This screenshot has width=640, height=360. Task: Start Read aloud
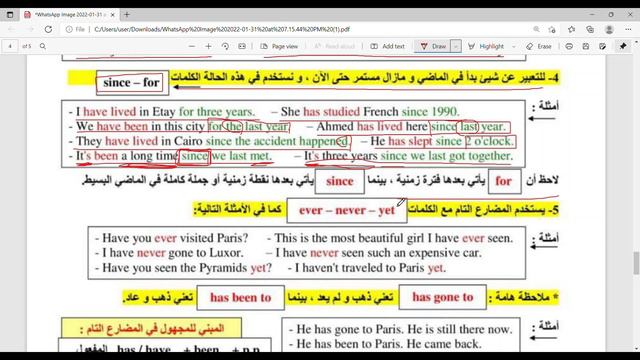coord(334,47)
